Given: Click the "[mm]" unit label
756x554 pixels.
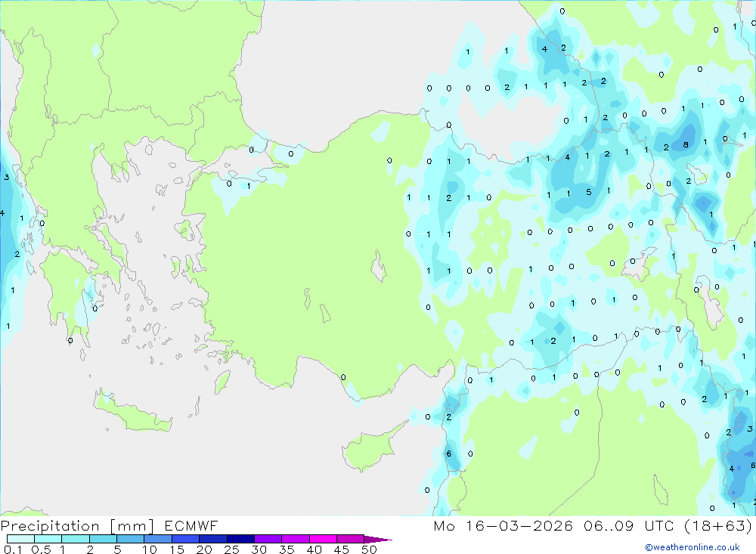Looking at the screenshot, I should [132, 526].
